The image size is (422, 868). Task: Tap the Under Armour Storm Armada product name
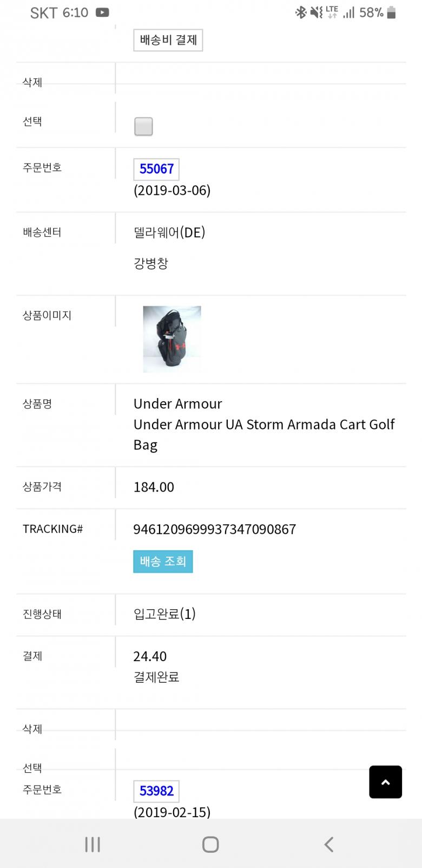click(x=264, y=425)
